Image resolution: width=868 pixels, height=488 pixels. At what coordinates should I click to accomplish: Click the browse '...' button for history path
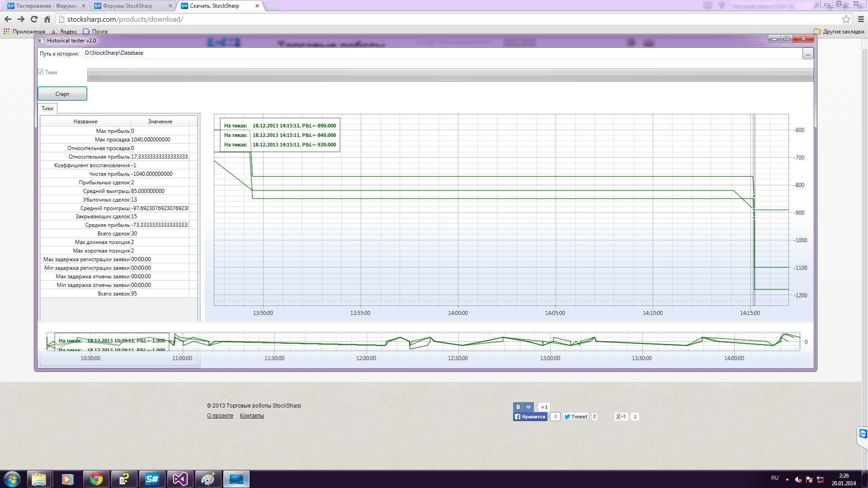[x=807, y=54]
